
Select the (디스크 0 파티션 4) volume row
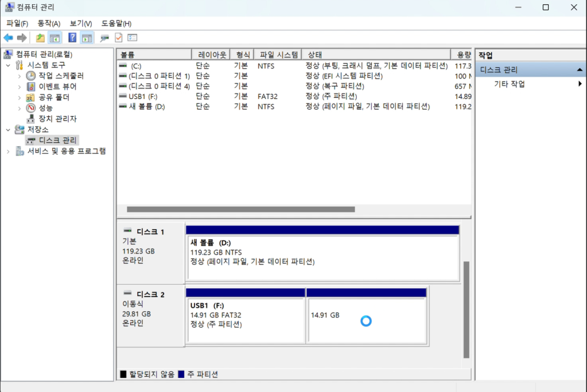click(x=294, y=86)
